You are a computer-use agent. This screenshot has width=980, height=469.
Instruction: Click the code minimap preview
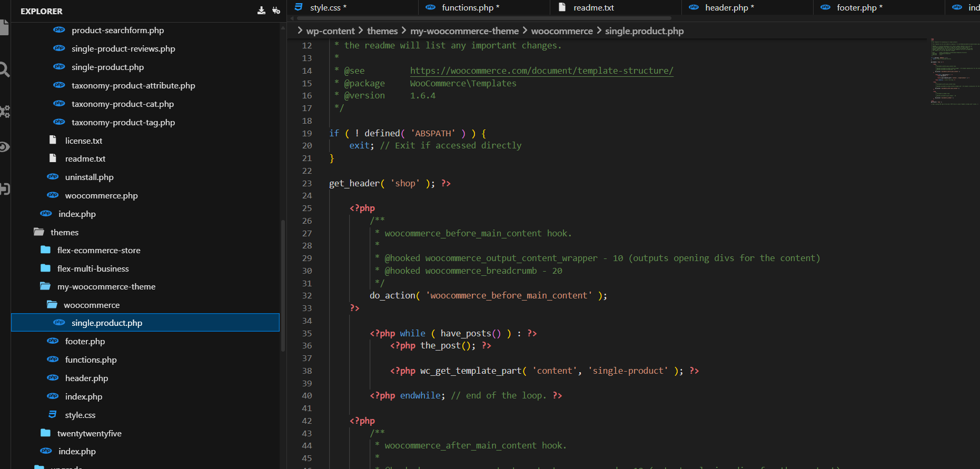pyautogui.click(x=954, y=72)
